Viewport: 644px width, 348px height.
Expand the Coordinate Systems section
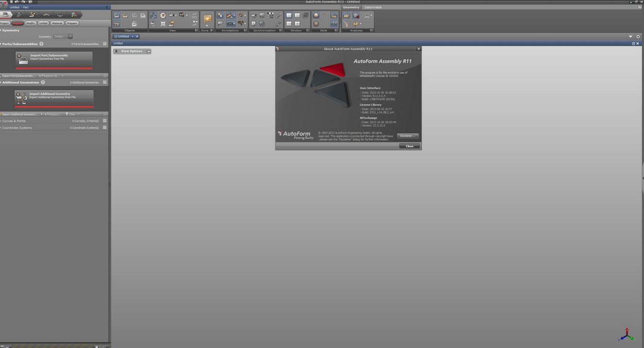click(x=1, y=128)
